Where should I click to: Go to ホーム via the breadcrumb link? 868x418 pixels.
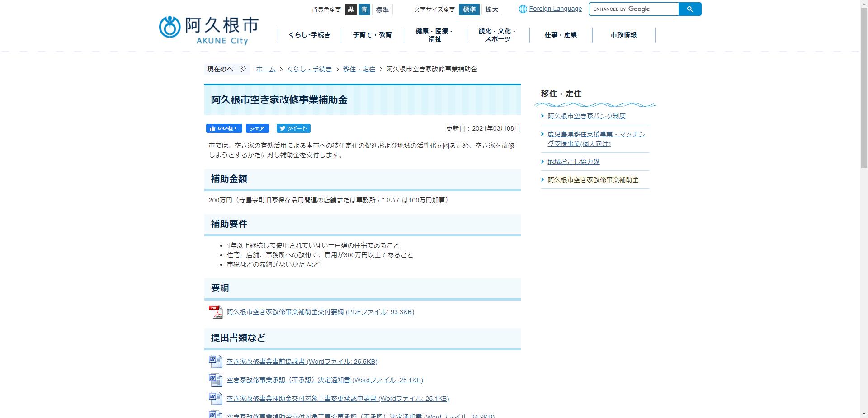tap(266, 69)
